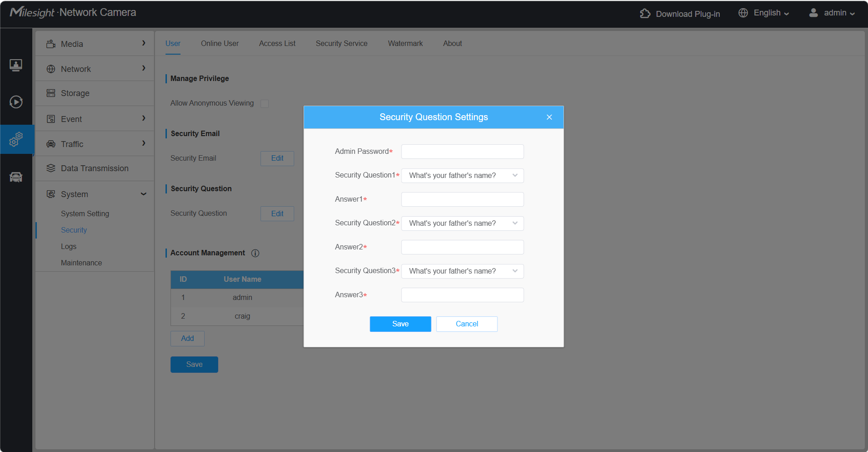This screenshot has width=868, height=452.
Task: Click the admin user avatar icon
Action: (x=813, y=13)
